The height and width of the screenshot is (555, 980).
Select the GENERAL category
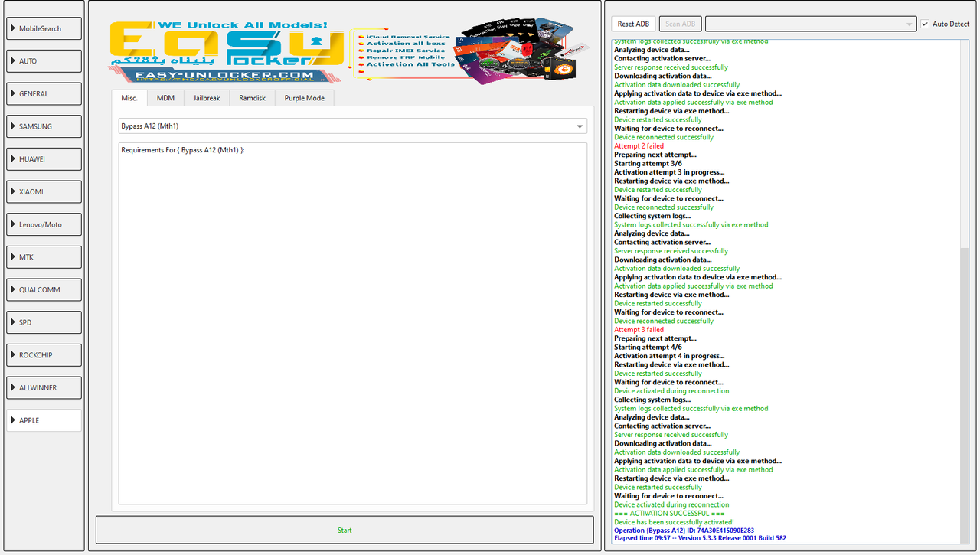[44, 93]
